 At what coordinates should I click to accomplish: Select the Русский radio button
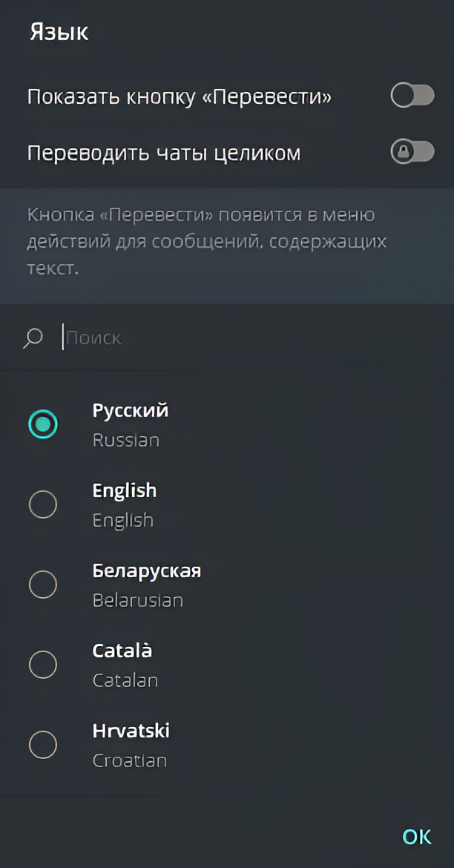point(43,424)
